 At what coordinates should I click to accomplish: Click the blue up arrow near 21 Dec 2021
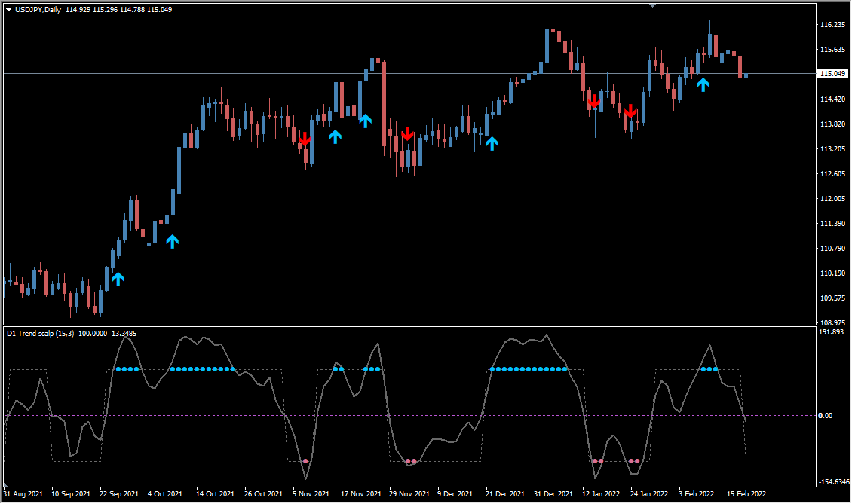click(x=492, y=142)
